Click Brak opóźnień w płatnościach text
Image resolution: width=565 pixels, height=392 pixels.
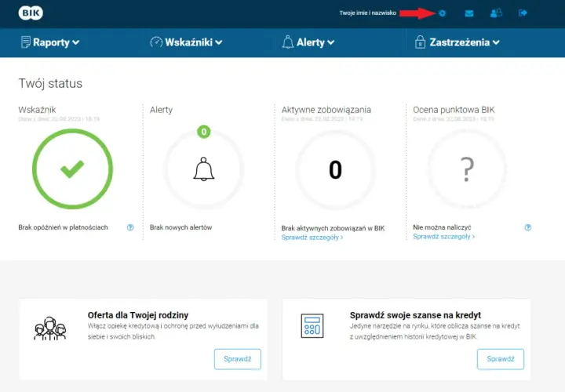pos(63,227)
